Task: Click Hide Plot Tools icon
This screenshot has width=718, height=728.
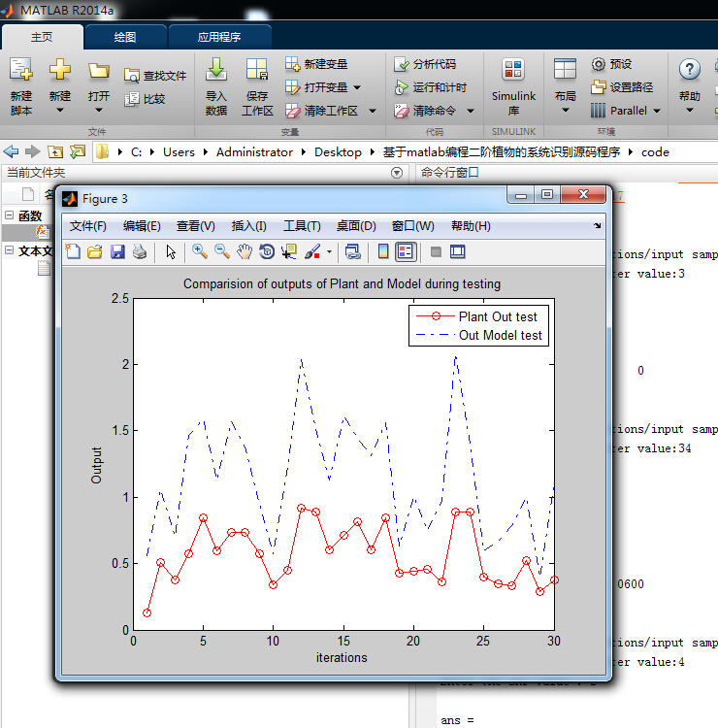Action: 436,252
